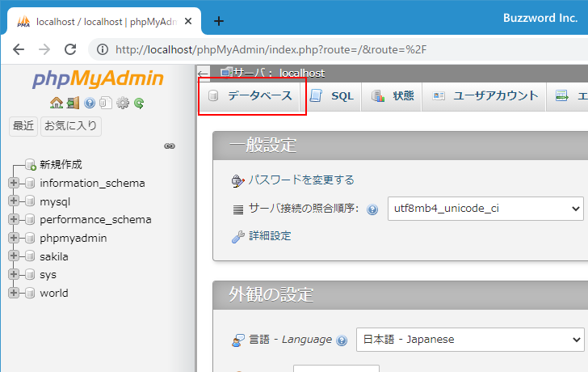Expand the mysql database node

[x=14, y=201]
